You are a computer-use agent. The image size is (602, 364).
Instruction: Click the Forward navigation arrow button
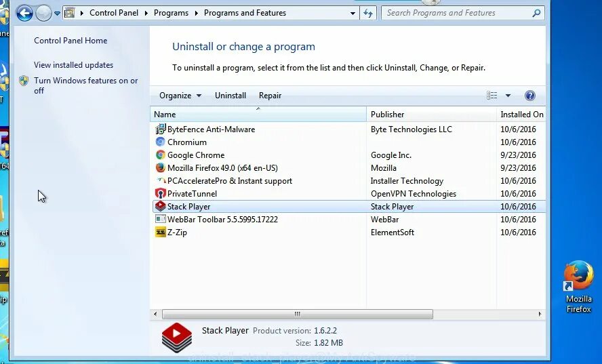[x=43, y=14]
